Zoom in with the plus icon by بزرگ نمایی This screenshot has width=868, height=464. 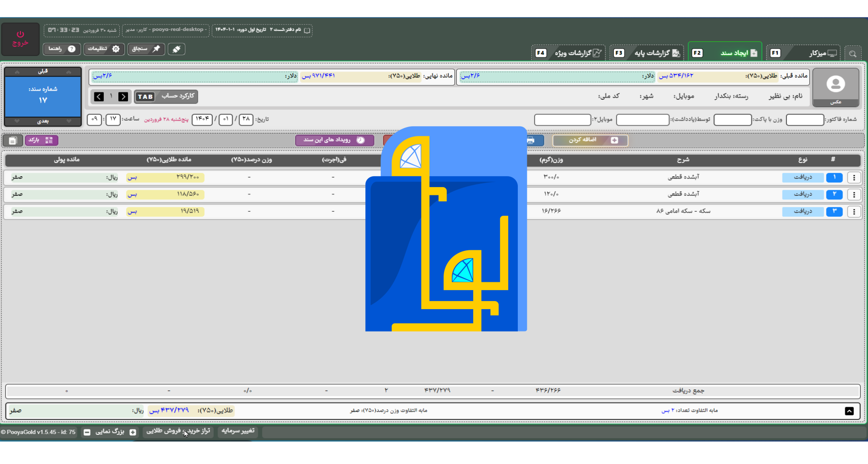[133, 432]
